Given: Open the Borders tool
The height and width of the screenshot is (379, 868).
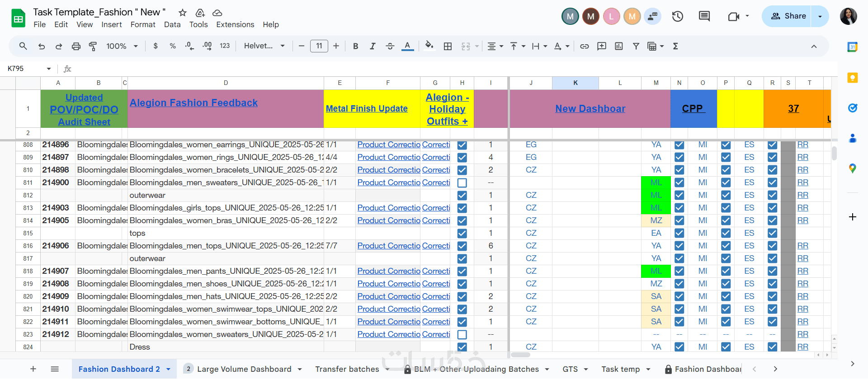Looking at the screenshot, I should pos(448,46).
